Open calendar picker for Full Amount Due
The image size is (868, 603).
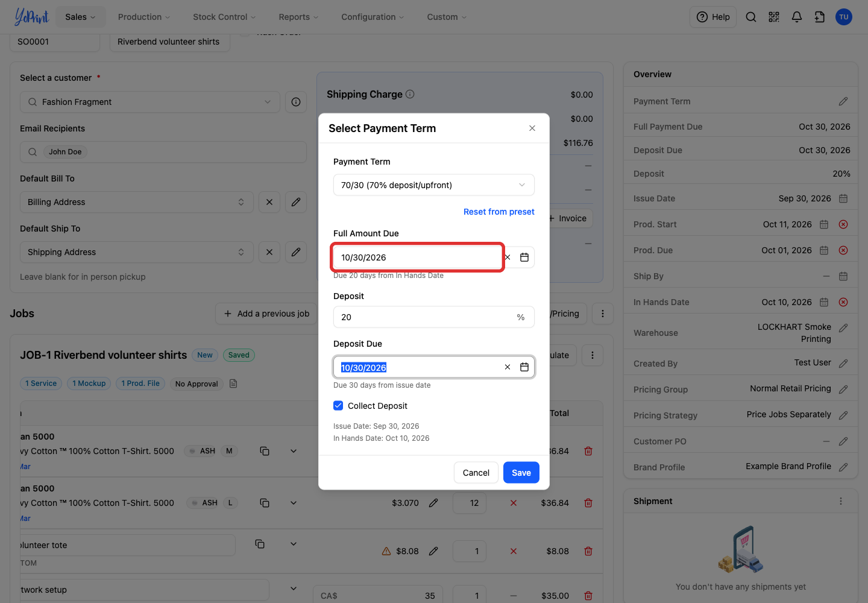tap(524, 257)
